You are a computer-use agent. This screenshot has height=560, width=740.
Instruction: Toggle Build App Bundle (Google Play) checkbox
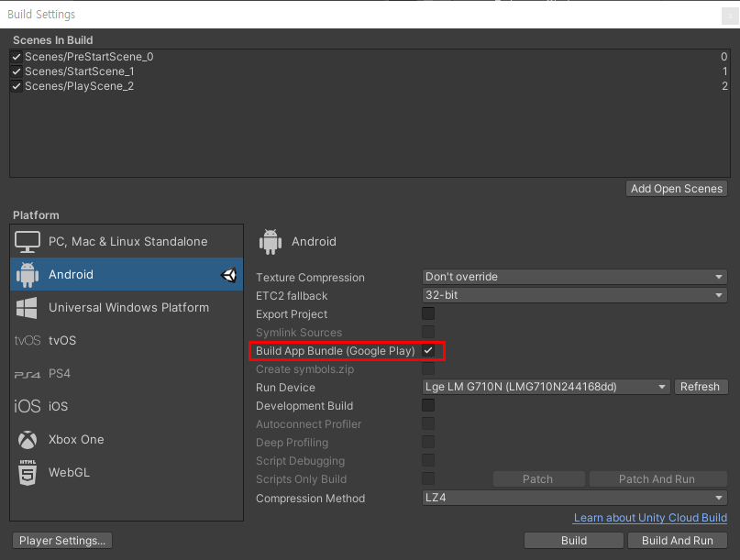(428, 350)
